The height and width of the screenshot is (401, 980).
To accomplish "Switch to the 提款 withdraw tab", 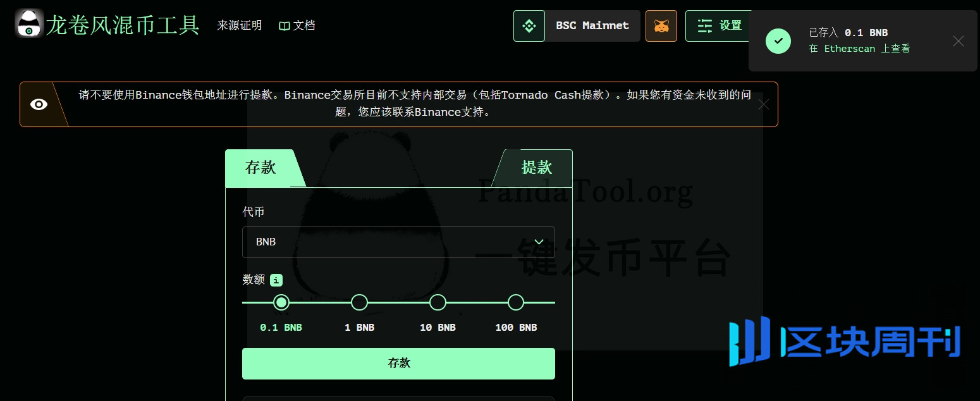I will pos(536,168).
